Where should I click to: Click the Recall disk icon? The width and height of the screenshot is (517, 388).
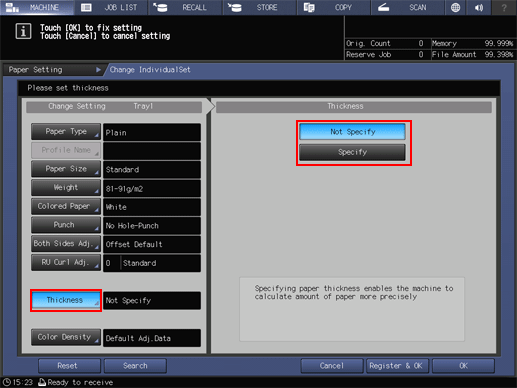160,7
